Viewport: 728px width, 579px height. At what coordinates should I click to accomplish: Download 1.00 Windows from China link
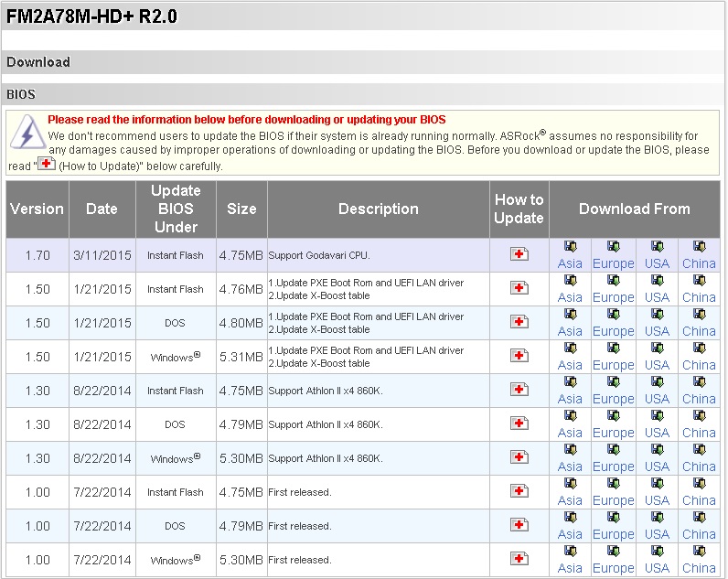699,569
